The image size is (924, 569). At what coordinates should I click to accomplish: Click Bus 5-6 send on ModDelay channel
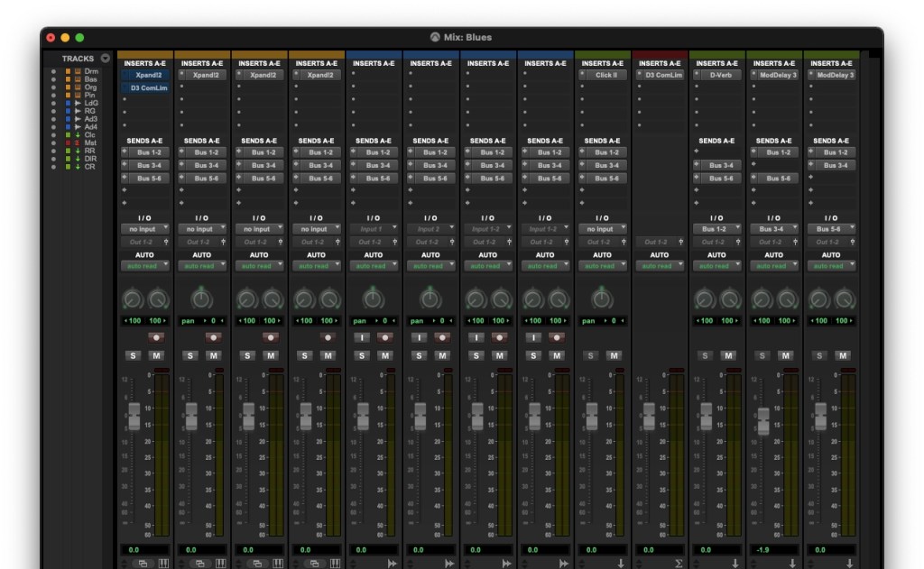[x=777, y=179]
